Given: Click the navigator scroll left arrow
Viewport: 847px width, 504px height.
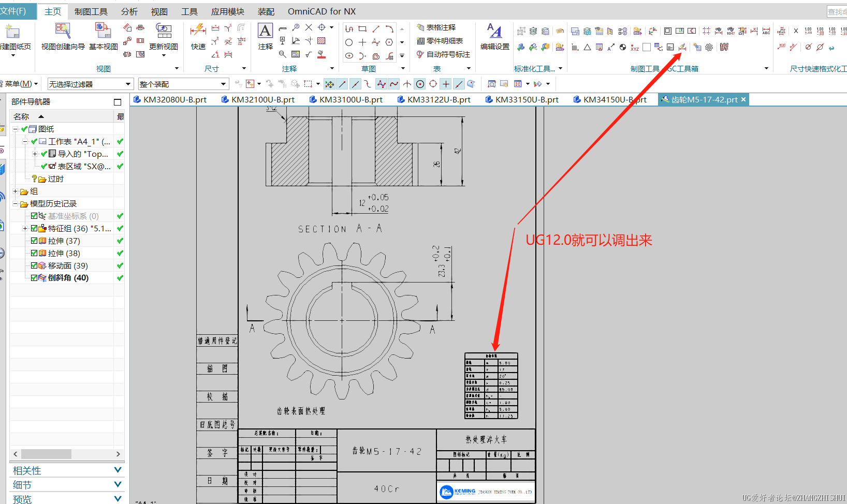Looking at the screenshot, I should pyautogui.click(x=16, y=454).
